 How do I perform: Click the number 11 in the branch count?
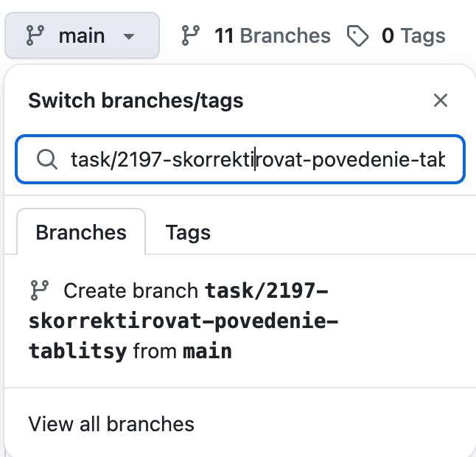(x=224, y=36)
